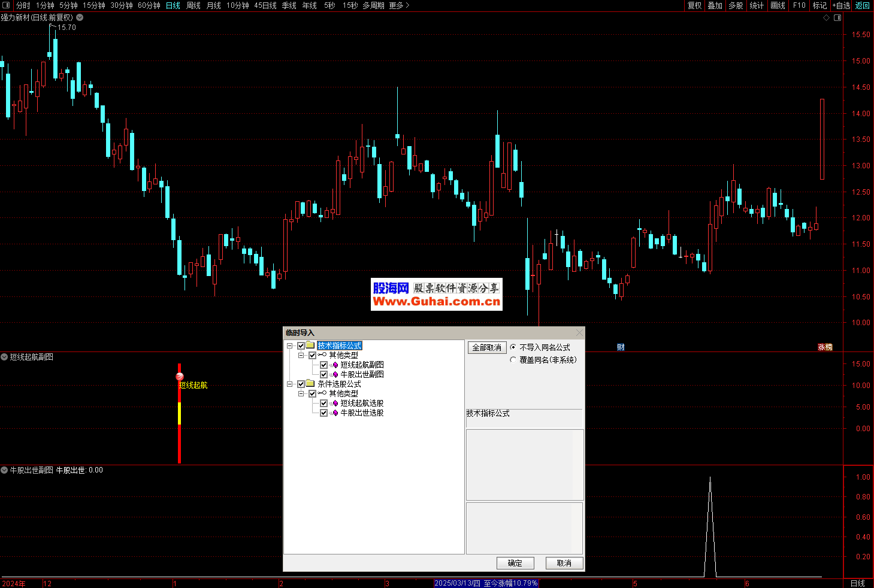Switch to the 季线 period tab
Image resolution: width=874 pixels, height=588 pixels.
(289, 5)
